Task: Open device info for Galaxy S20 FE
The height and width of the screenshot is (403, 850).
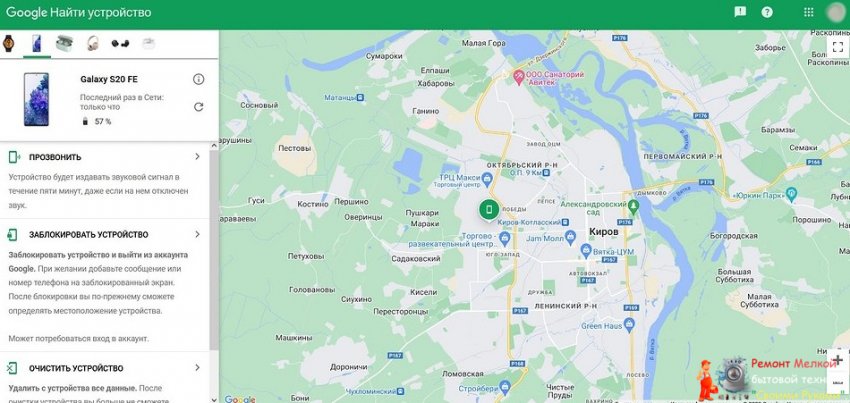Action: coord(198,79)
